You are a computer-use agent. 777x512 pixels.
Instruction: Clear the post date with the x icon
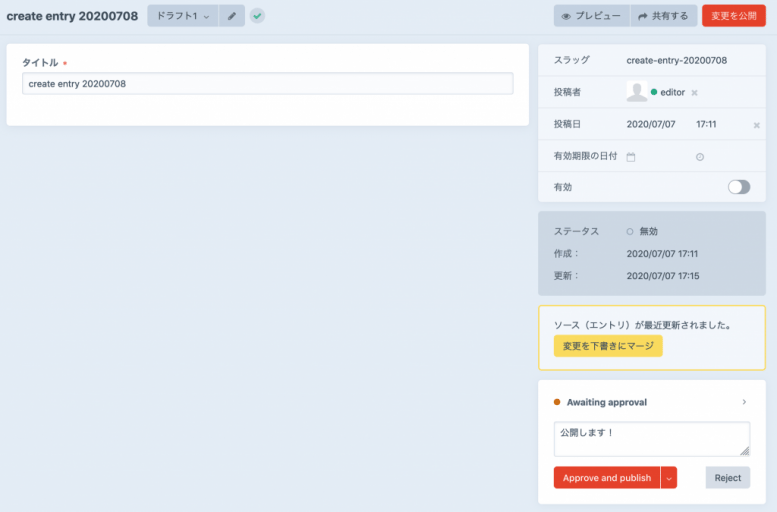pos(757,125)
